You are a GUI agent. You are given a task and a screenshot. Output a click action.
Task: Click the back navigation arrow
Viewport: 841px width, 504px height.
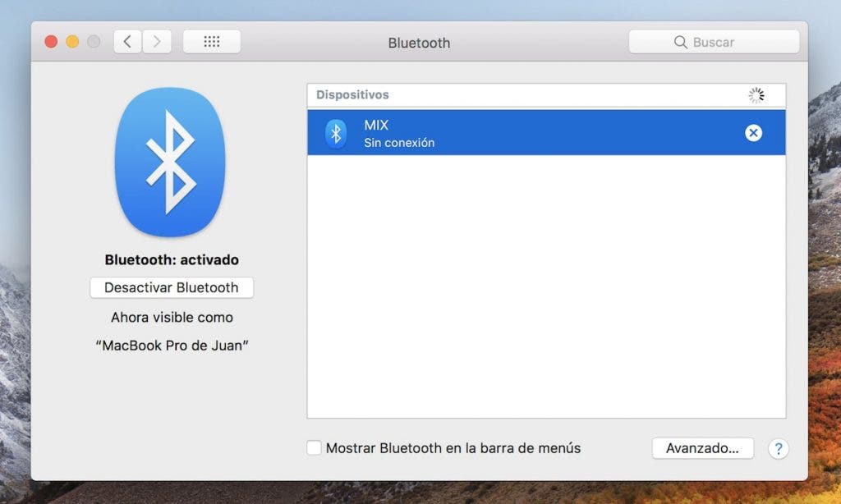pyautogui.click(x=126, y=41)
